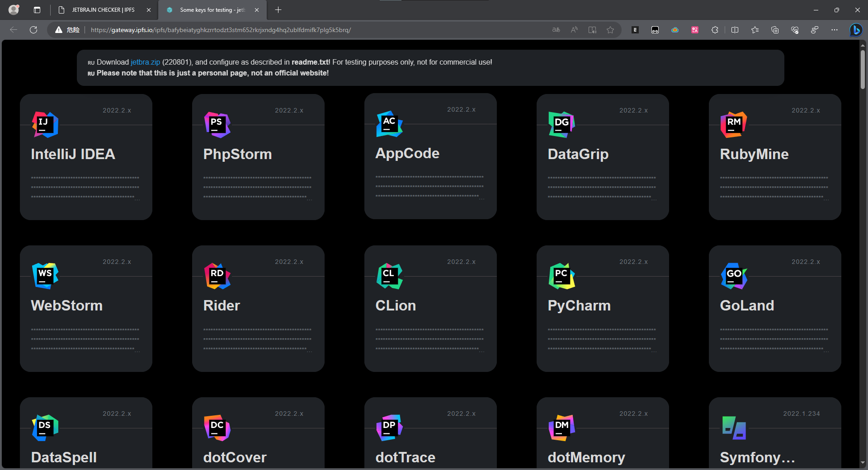Click the IntelliJ IDEA logo icon
868x470 pixels.
click(x=45, y=125)
